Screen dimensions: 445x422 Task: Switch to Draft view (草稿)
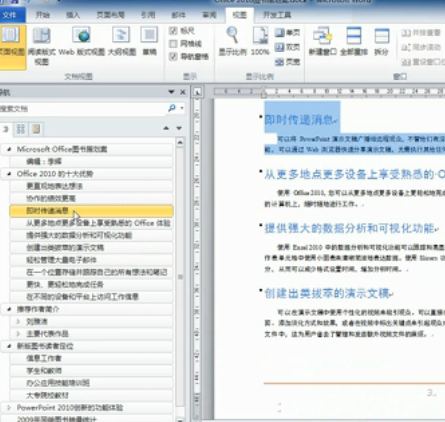pos(149,42)
